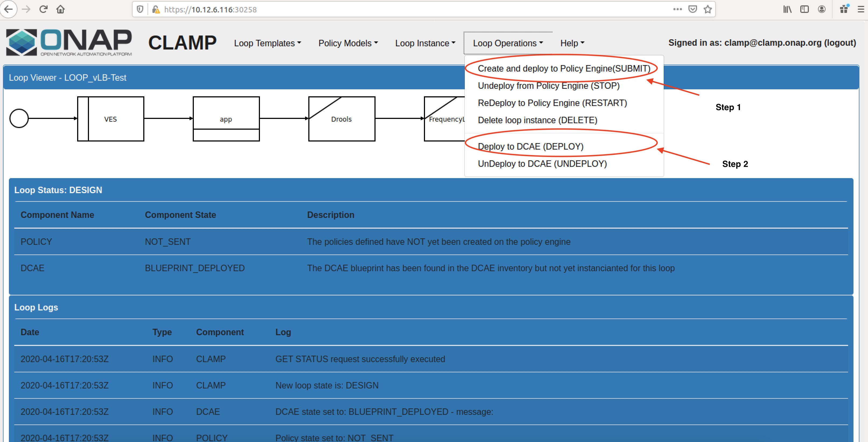Open the app microservice box
Image resolution: width=868 pixels, height=442 pixels.
point(226,119)
